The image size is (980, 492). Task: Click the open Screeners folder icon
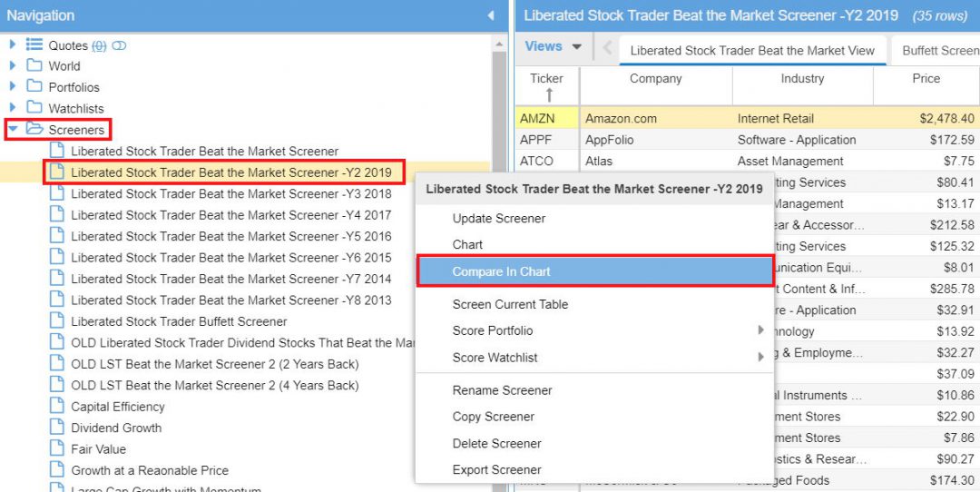coord(34,130)
